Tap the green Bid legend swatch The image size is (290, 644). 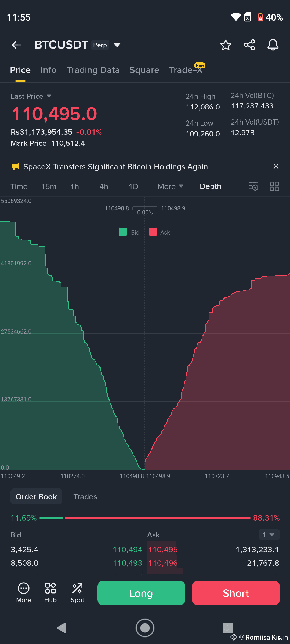click(x=123, y=232)
